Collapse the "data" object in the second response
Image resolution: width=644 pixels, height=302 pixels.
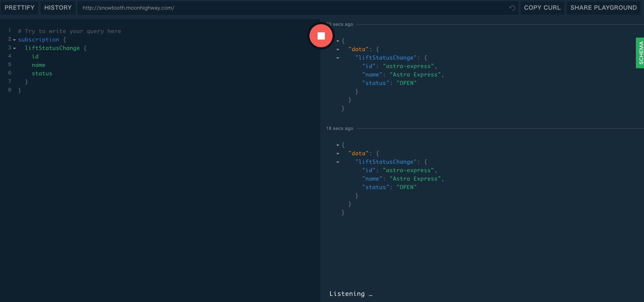[338, 154]
